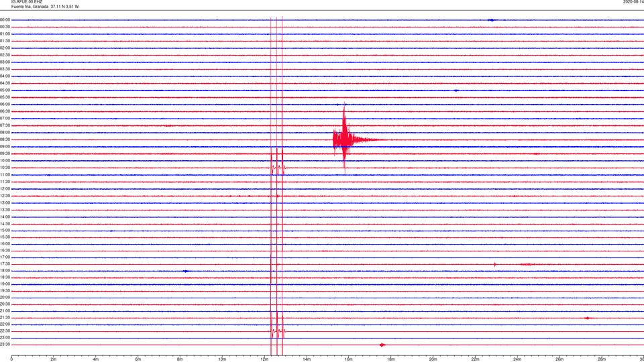644x362 pixels.
Task: Click the station code IG.AFUE.00.EHZ header
Action: (x=27, y=2)
